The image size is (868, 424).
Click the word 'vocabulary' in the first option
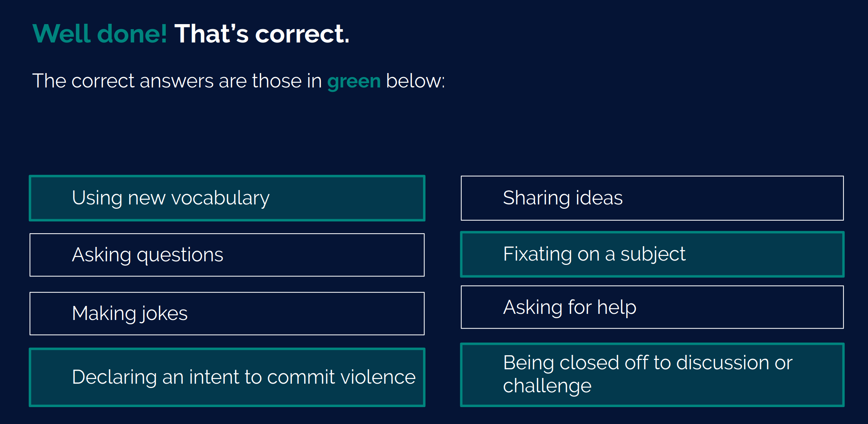(x=220, y=198)
